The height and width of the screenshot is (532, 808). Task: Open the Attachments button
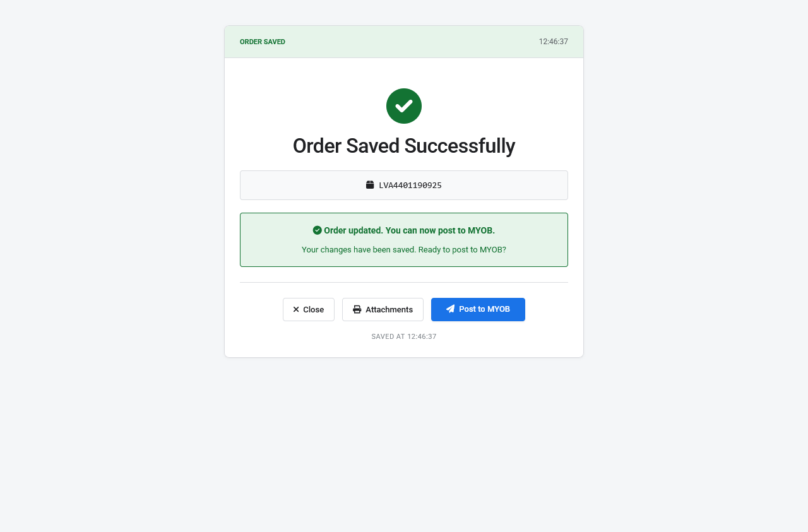(383, 310)
